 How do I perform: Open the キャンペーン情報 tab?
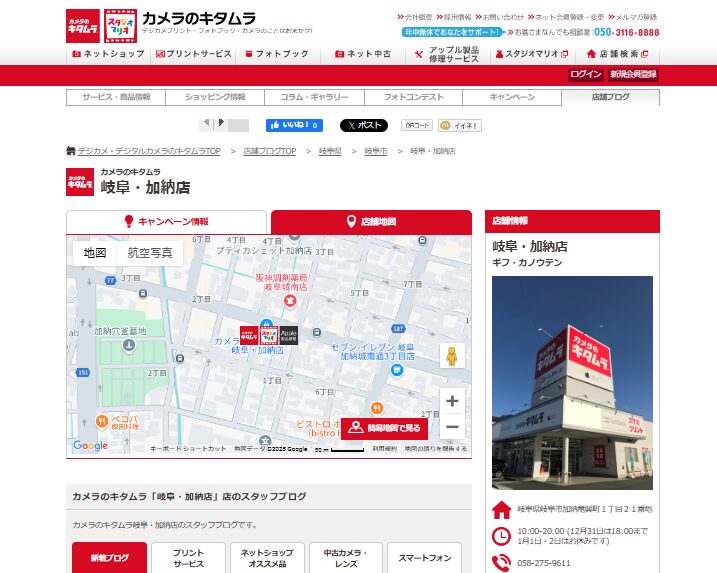[x=167, y=222]
